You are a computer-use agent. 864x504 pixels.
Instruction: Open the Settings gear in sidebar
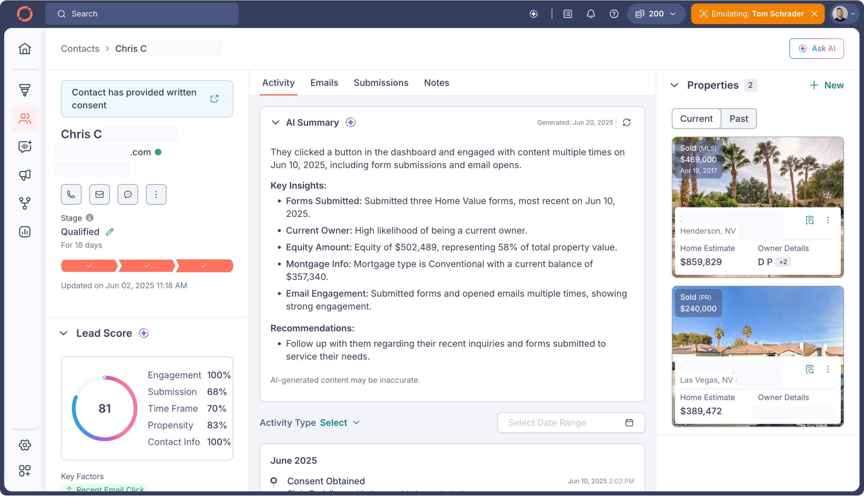(x=25, y=445)
